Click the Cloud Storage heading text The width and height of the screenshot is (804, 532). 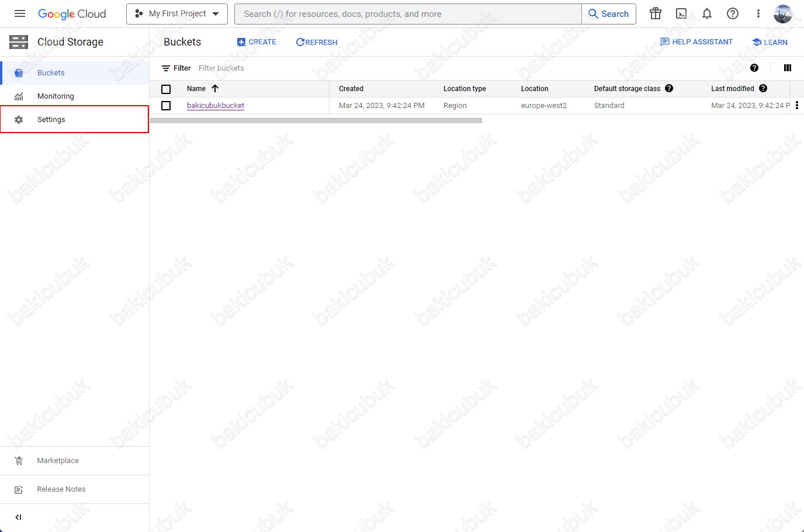tap(70, 42)
